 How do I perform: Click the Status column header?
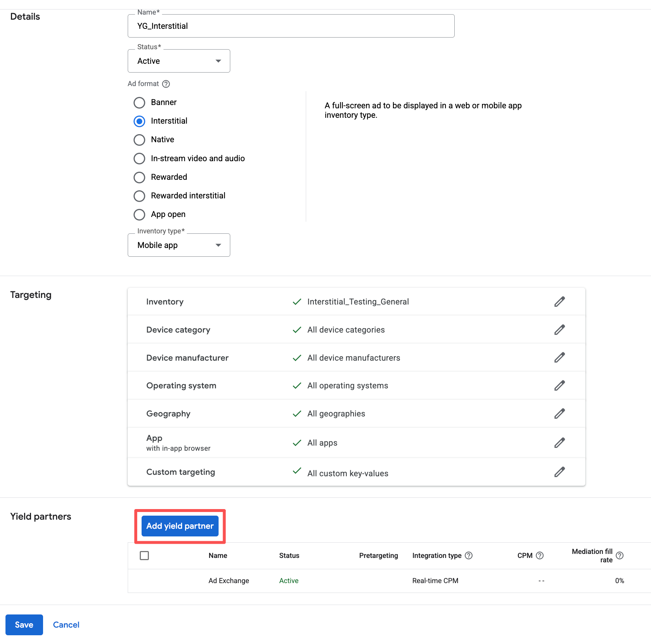(x=289, y=555)
